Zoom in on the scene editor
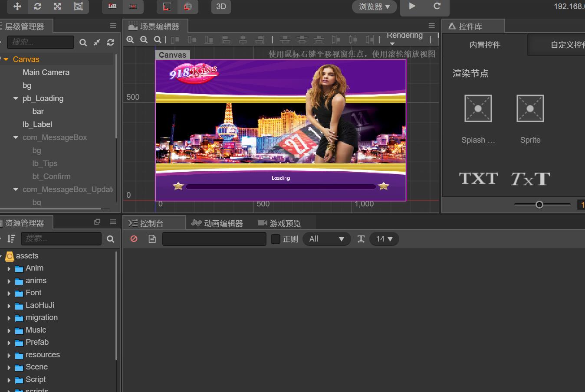Viewport: 585px width, 392px height. 130,40
